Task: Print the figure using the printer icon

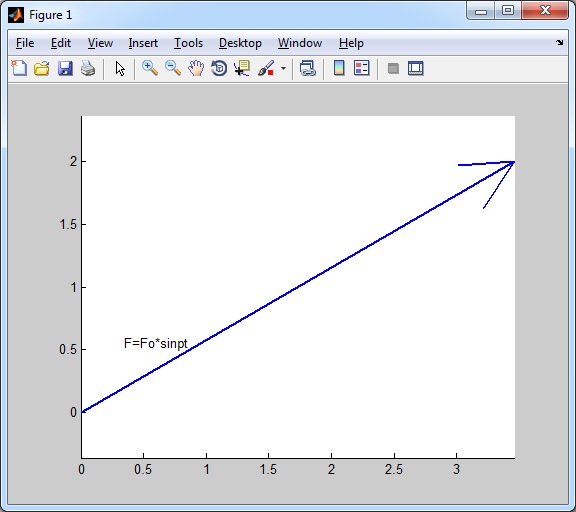Action: point(88,68)
